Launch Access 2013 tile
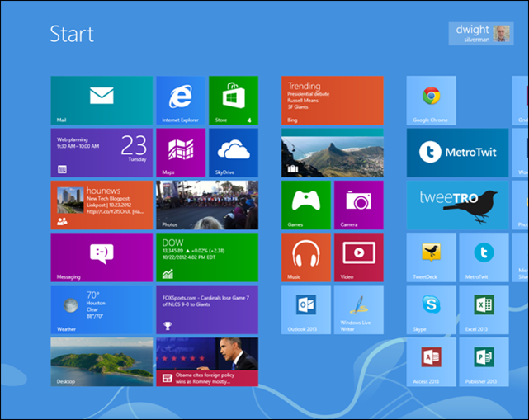The width and height of the screenshot is (529, 420). [431, 362]
